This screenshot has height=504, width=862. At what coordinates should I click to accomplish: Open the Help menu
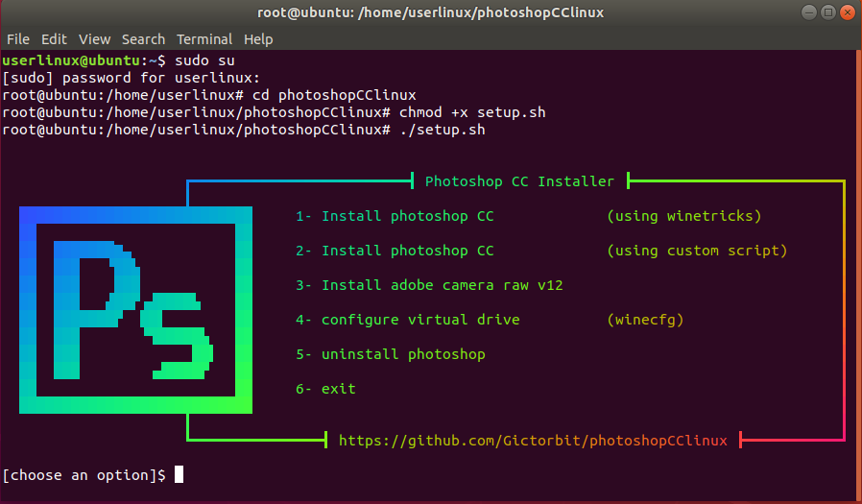[258, 39]
